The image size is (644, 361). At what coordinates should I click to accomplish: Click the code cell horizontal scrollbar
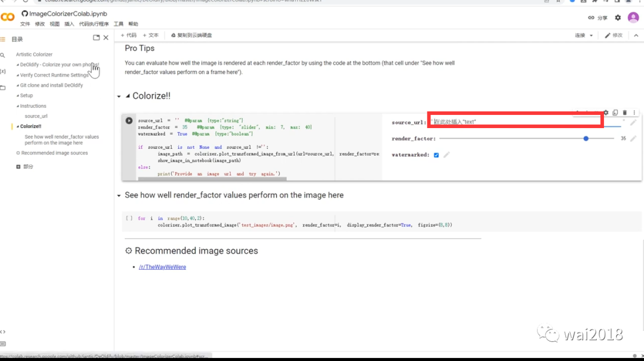point(212,179)
